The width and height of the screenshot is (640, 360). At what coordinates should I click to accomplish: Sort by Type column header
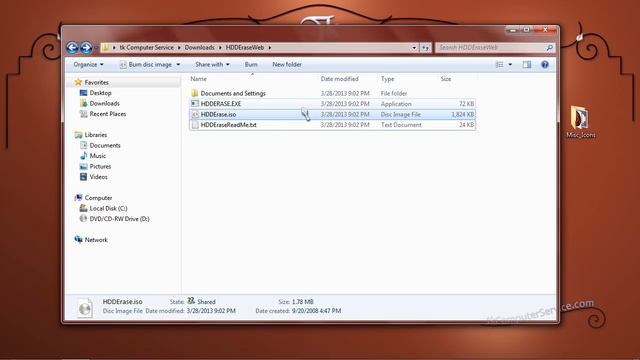click(x=387, y=79)
